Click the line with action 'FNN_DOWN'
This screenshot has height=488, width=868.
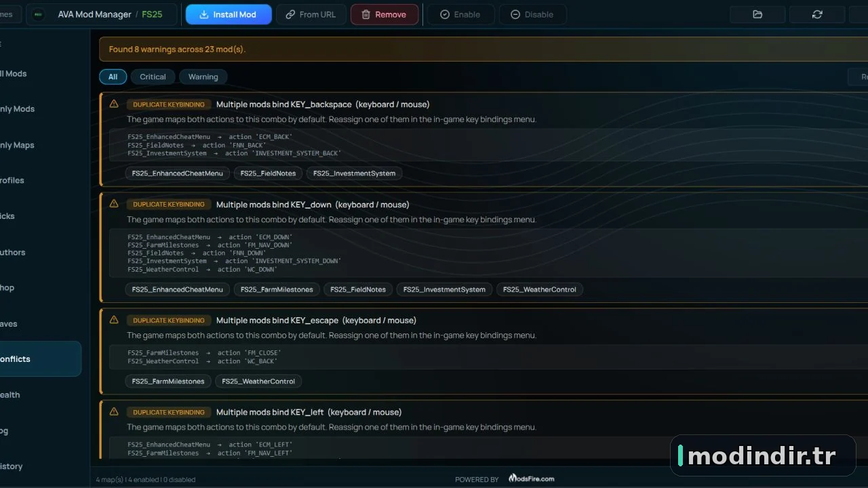point(197,253)
